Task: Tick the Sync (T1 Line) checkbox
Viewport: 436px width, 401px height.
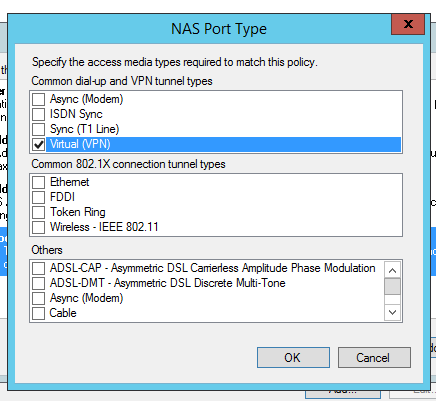Action: click(39, 129)
